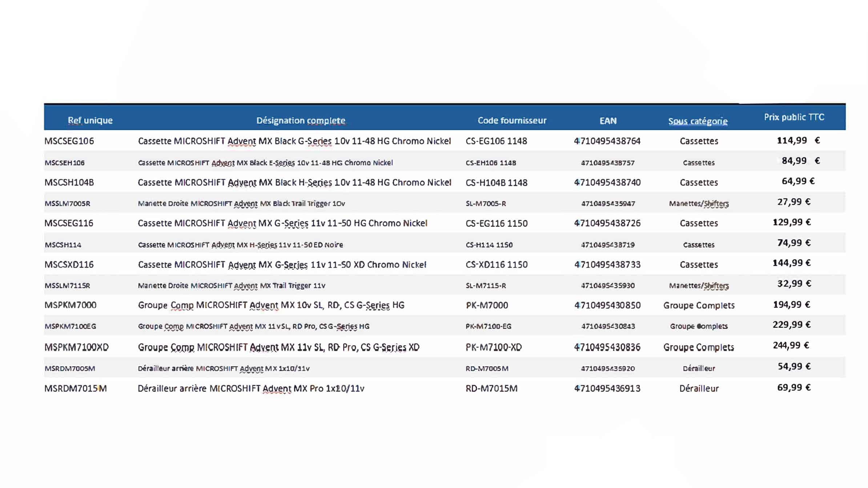This screenshot has width=868, height=488.
Task: Select the reference cell MSCSH104B
Action: pos(69,182)
